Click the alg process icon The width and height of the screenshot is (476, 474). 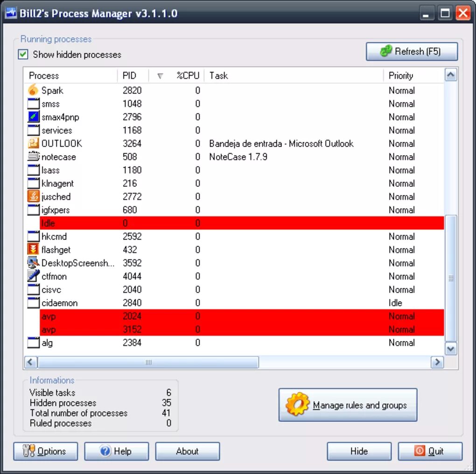[34, 343]
